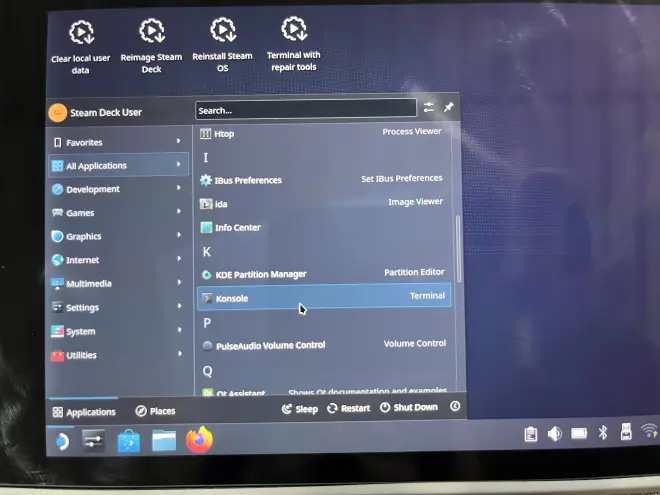Open clipboard tray icon
This screenshot has height=495, width=660.
coord(530,434)
